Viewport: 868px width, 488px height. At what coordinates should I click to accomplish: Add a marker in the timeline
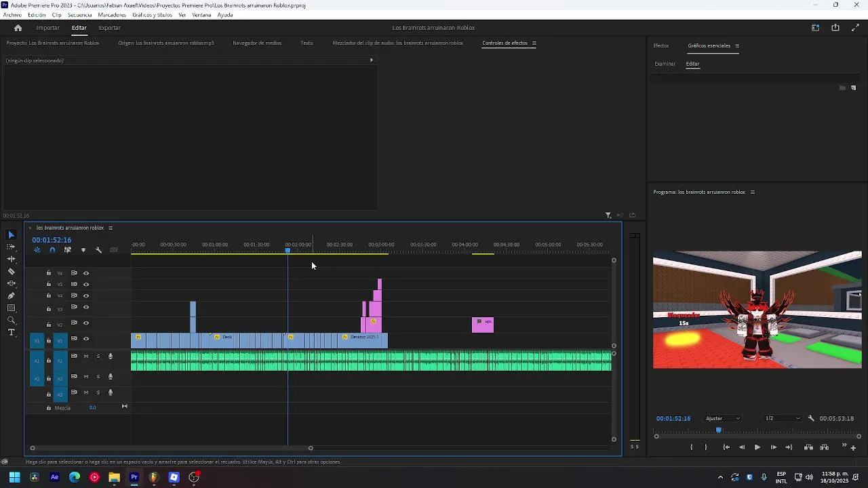tap(83, 250)
